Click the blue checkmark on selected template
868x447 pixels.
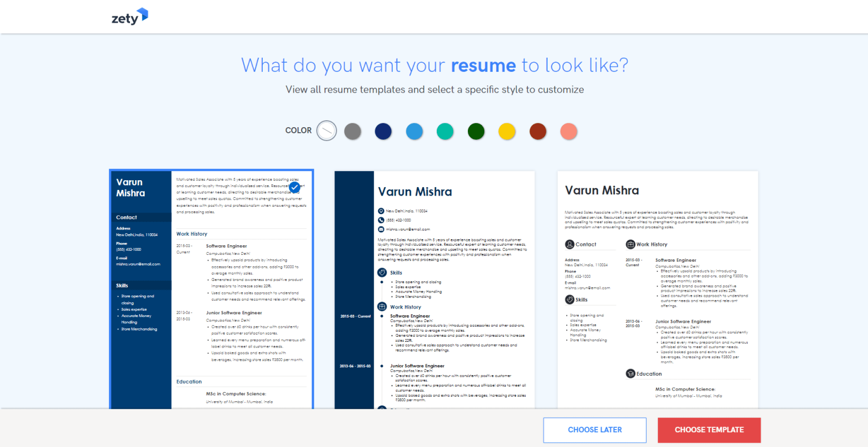tap(294, 187)
